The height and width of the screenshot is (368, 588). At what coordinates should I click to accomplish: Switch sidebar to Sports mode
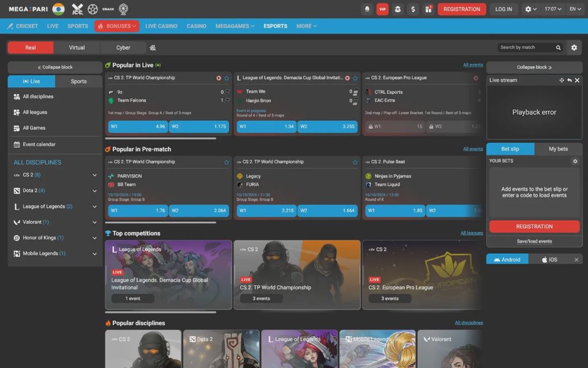coord(79,82)
